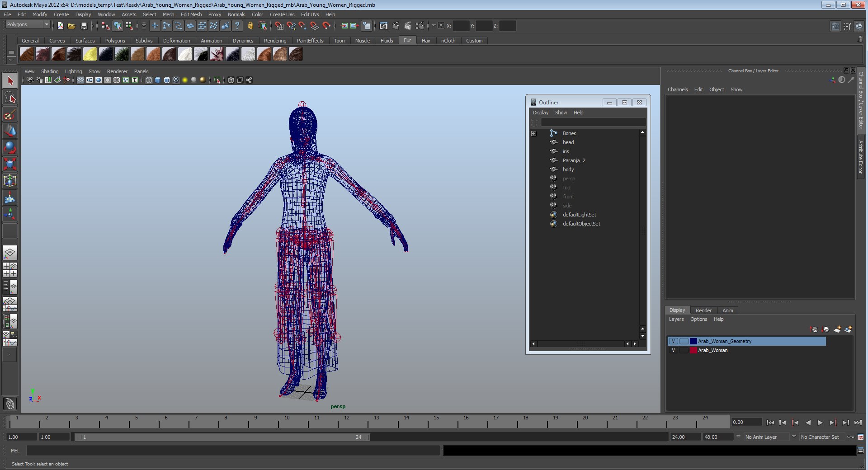Viewport: 868px width, 470px height.
Task: Enable Snap to Grids magnet icon
Action: click(x=279, y=26)
